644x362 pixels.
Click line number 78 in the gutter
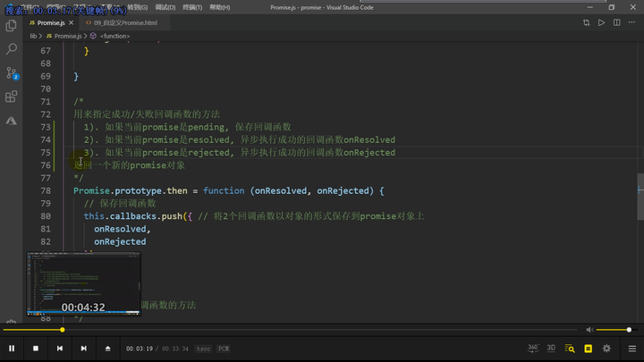[x=46, y=191]
